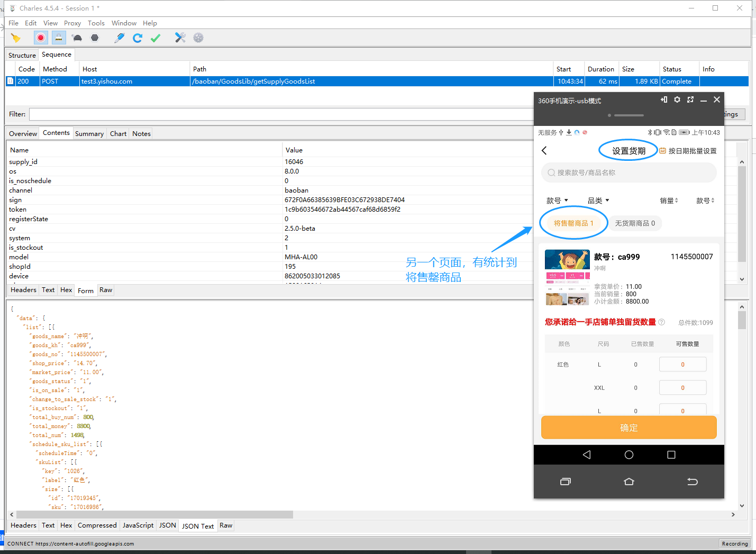Toggle the red Record button in toolbar

[x=41, y=38]
